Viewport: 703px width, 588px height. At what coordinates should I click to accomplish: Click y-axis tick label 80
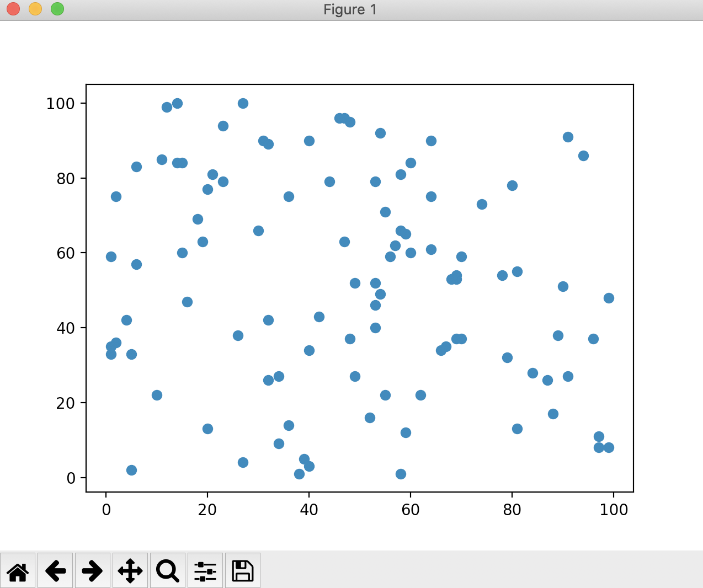point(65,179)
